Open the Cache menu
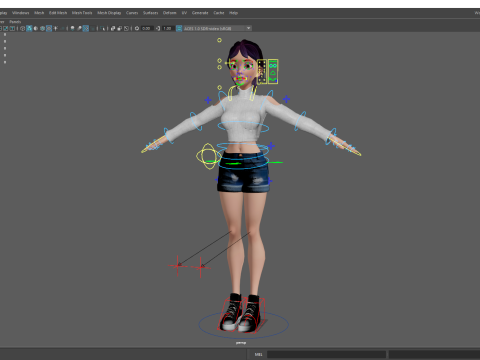480x360 pixels. pyautogui.click(x=219, y=13)
